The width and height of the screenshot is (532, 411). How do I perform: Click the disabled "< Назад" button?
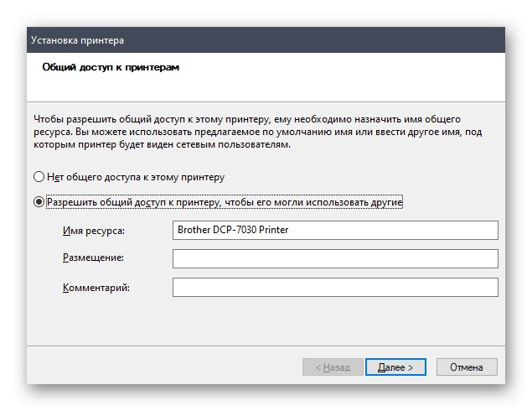click(x=332, y=367)
